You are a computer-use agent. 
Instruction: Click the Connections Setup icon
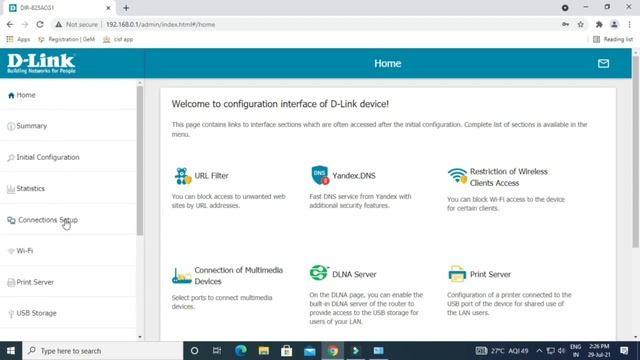pos(11,220)
